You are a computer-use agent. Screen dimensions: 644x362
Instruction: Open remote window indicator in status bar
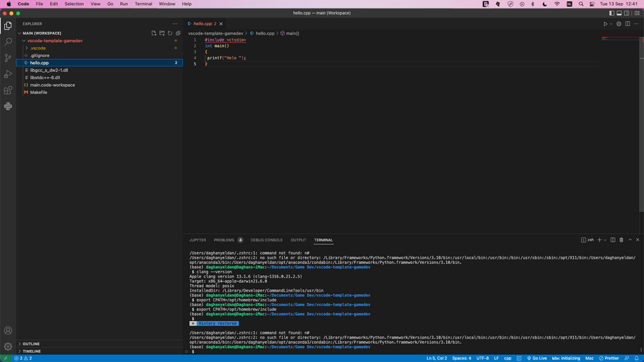tap(6, 358)
